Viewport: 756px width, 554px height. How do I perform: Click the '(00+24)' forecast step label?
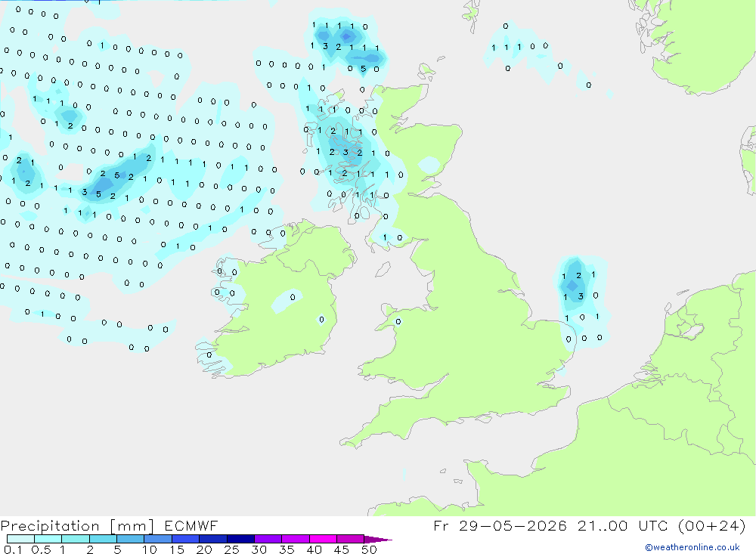pos(711,525)
